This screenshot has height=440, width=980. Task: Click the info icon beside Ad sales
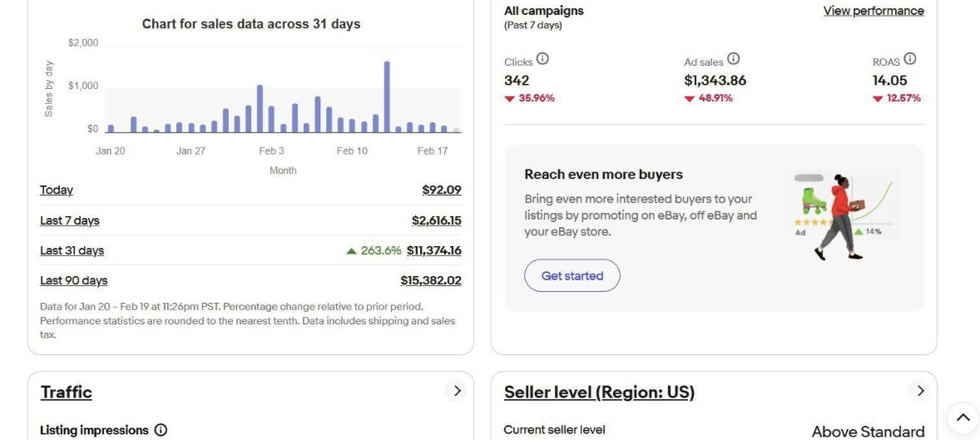pyautogui.click(x=733, y=59)
